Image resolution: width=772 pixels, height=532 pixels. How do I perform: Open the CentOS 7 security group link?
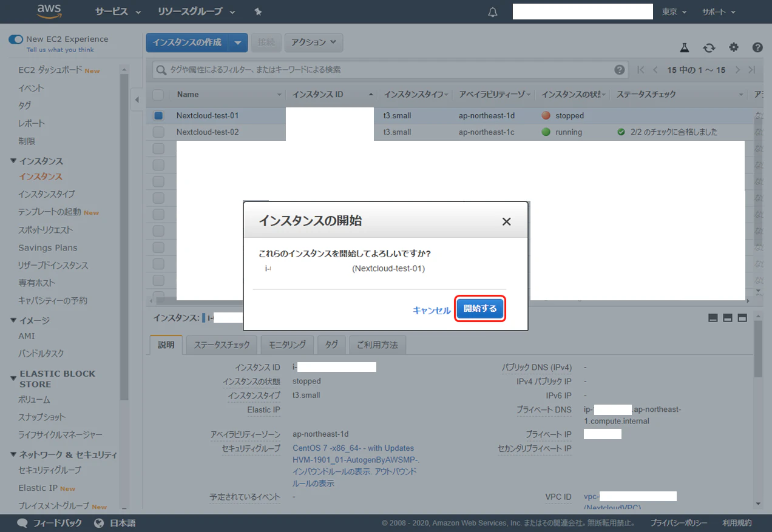point(356,454)
